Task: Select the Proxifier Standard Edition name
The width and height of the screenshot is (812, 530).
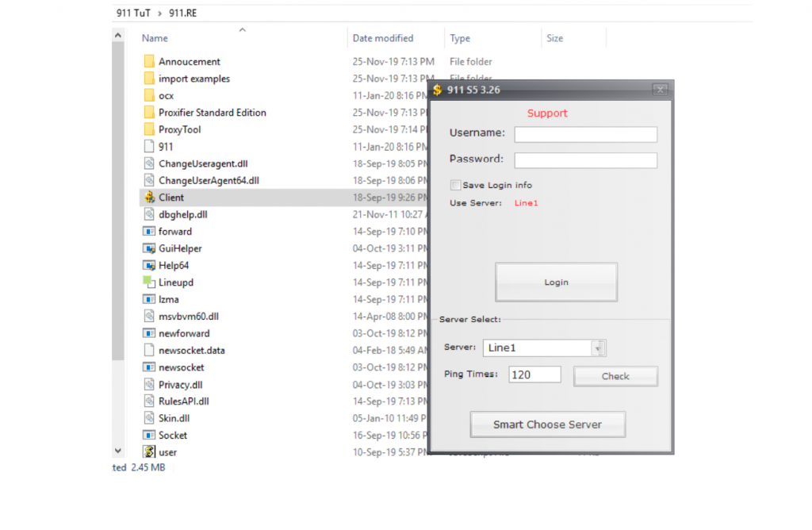Action: [x=213, y=113]
